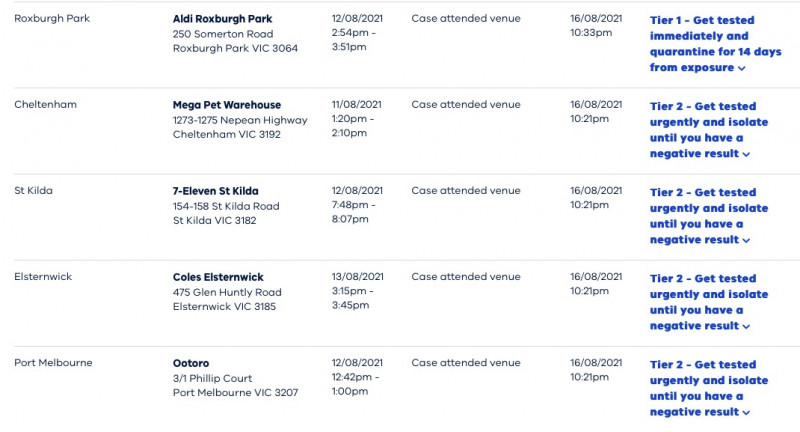Select the Aldi Roxburgh Park venue name
Screen dimensions: 800x432
(x=222, y=19)
